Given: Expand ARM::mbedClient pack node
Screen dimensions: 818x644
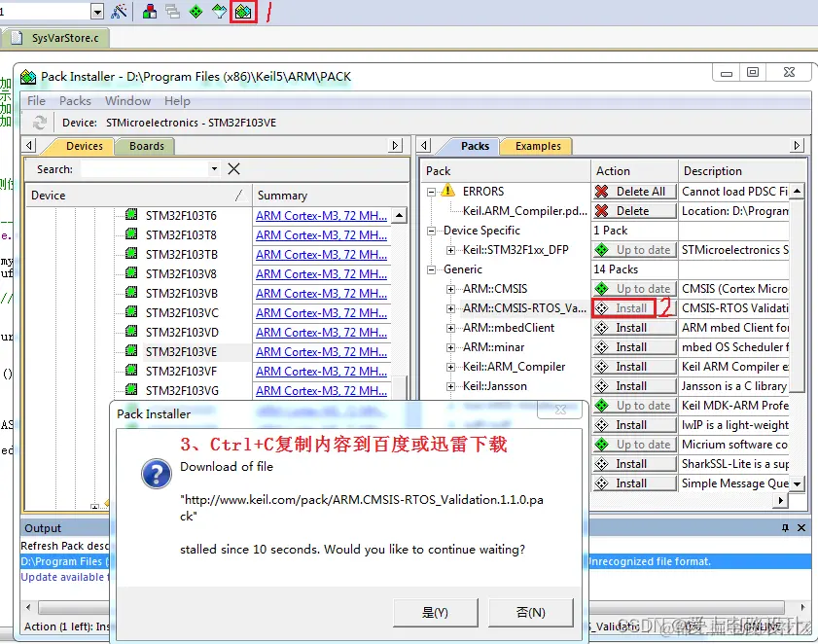Looking at the screenshot, I should pyautogui.click(x=450, y=328).
